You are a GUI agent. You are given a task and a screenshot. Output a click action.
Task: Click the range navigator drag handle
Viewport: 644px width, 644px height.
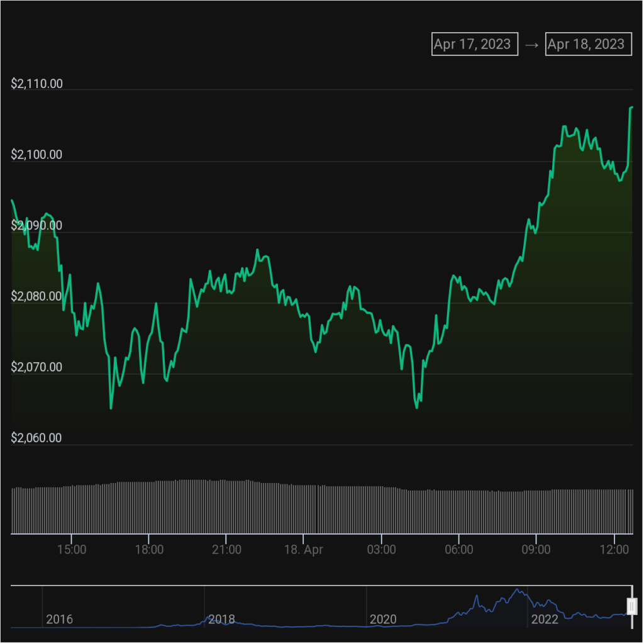click(632, 606)
